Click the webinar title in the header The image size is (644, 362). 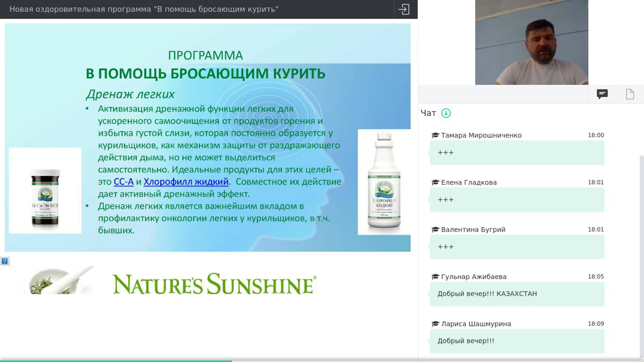click(144, 9)
